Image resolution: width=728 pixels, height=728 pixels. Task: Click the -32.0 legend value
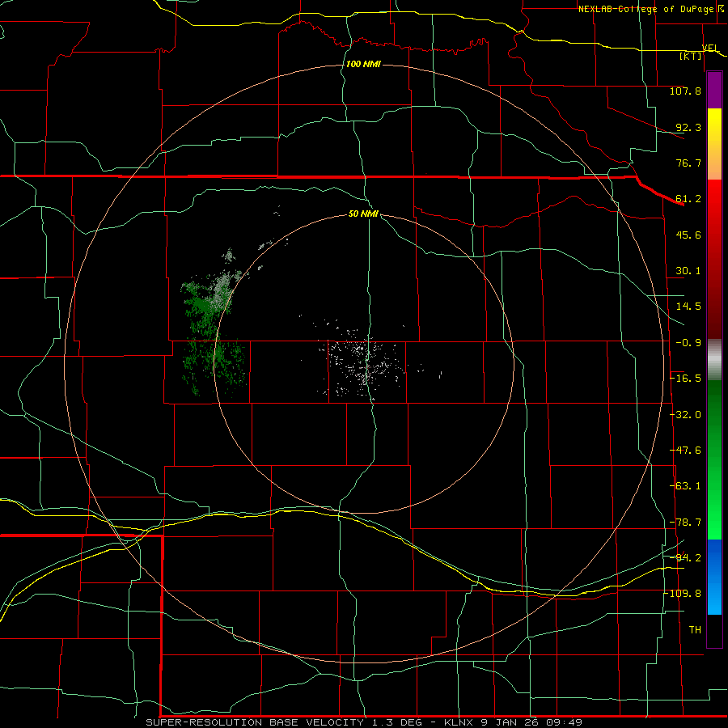pos(685,415)
